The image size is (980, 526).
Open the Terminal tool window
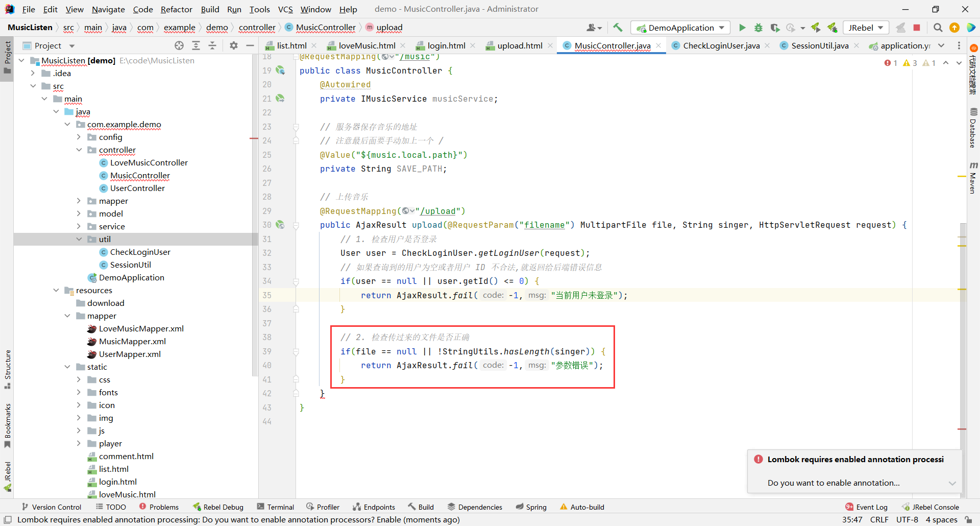(x=276, y=507)
